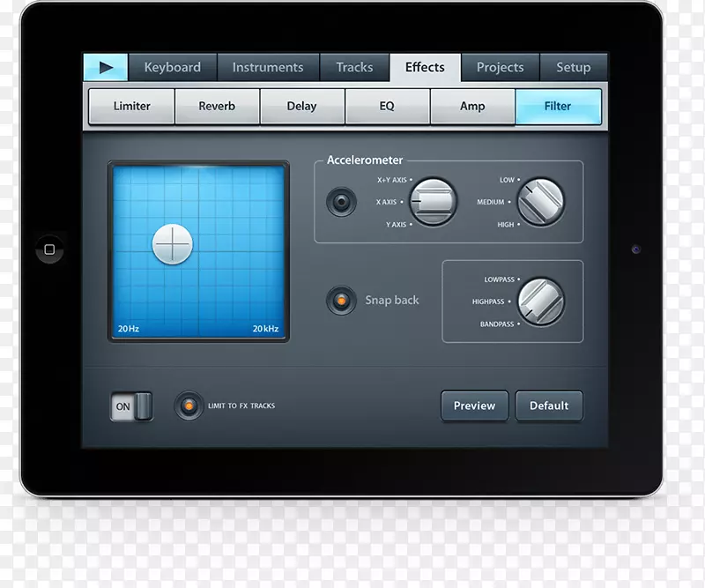Go to the Tracks tab
Viewport: 705px width, 588px height.
[x=354, y=67]
